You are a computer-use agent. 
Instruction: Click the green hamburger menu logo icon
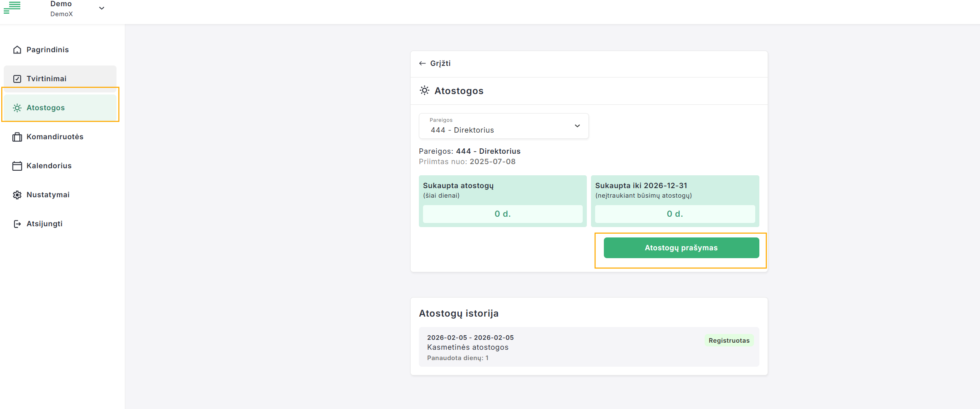pyautogui.click(x=12, y=7)
